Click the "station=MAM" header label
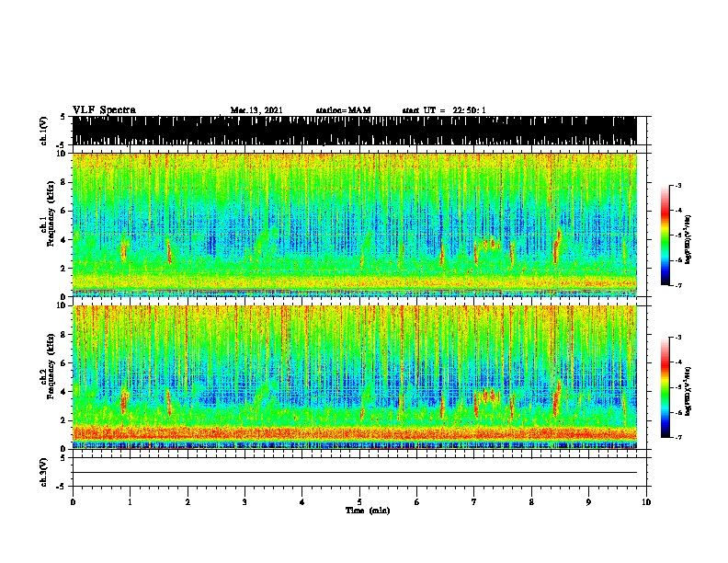 (x=343, y=110)
